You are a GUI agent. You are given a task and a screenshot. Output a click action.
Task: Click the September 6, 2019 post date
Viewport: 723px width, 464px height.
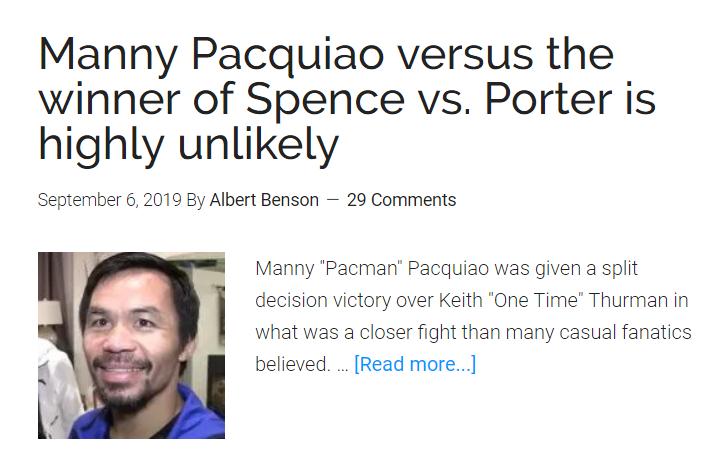point(110,200)
